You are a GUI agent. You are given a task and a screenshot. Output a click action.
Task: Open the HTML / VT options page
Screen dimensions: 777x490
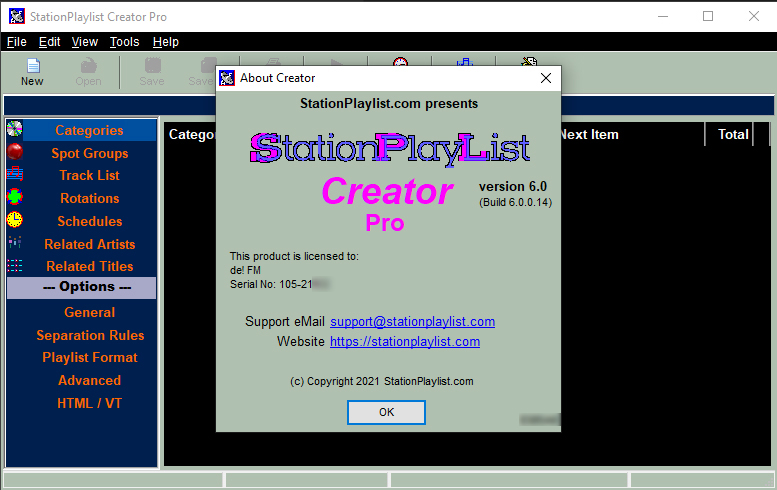pyautogui.click(x=90, y=403)
